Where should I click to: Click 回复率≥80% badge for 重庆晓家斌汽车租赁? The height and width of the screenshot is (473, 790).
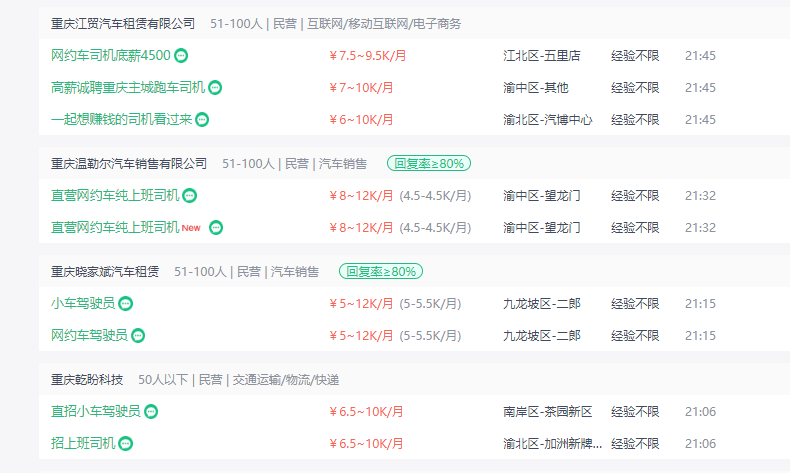pos(381,271)
